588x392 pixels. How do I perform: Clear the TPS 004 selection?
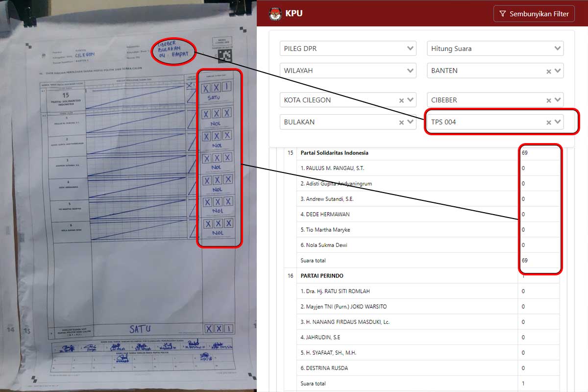click(x=549, y=122)
